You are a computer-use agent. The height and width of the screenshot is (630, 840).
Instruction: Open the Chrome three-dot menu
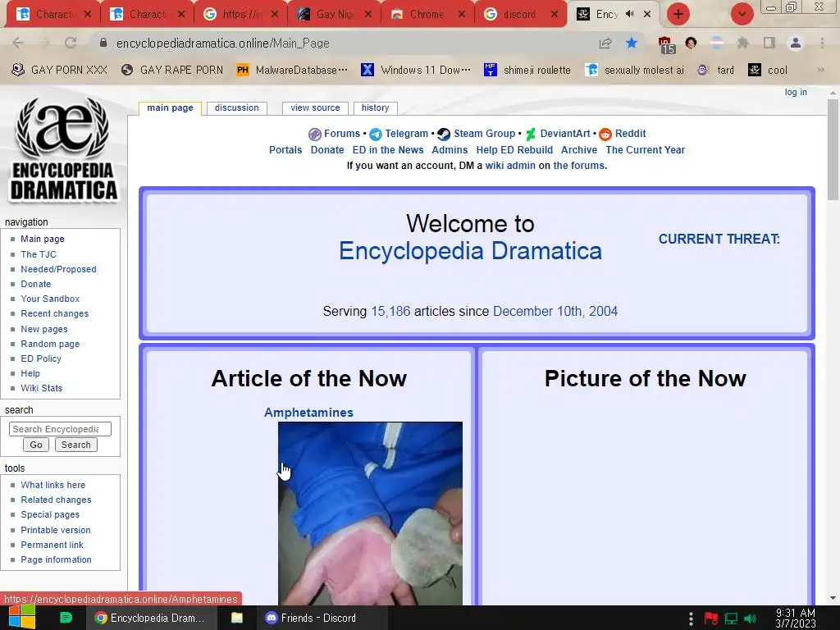[x=822, y=43]
